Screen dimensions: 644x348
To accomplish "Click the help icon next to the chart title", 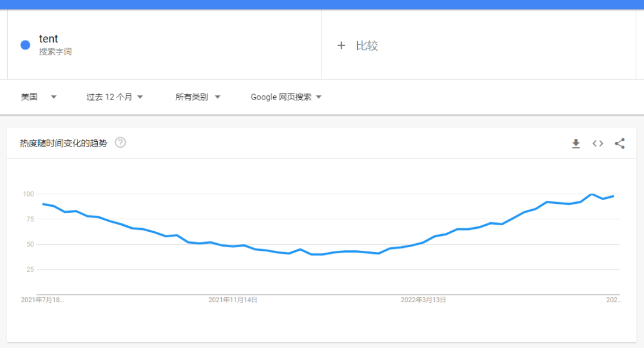I will pos(120,142).
